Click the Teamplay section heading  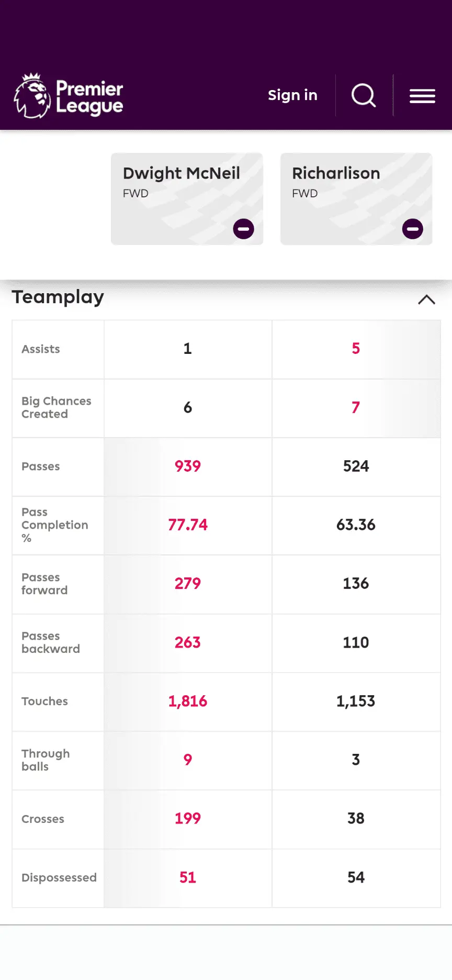pyautogui.click(x=58, y=297)
